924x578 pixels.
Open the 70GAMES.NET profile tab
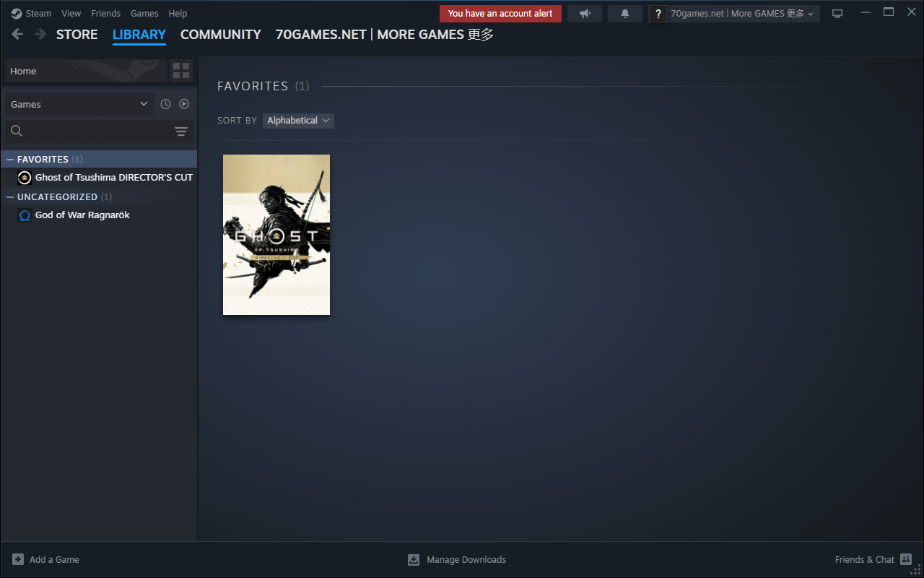tap(385, 34)
